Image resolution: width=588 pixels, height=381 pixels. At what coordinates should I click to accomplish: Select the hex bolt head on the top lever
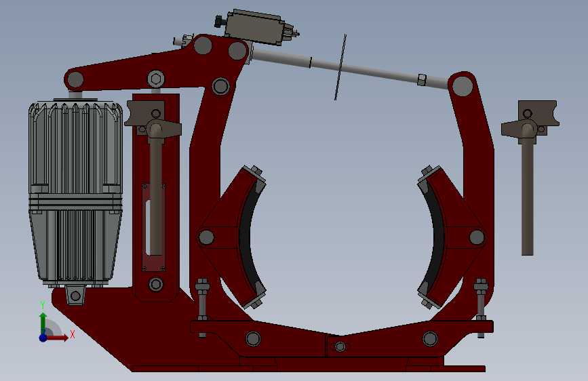[x=156, y=79]
